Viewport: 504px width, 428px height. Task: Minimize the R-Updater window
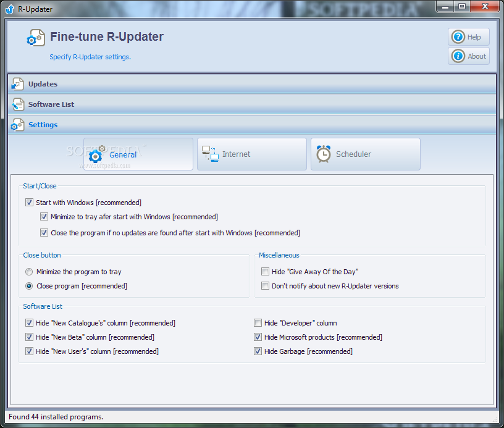[445, 6]
